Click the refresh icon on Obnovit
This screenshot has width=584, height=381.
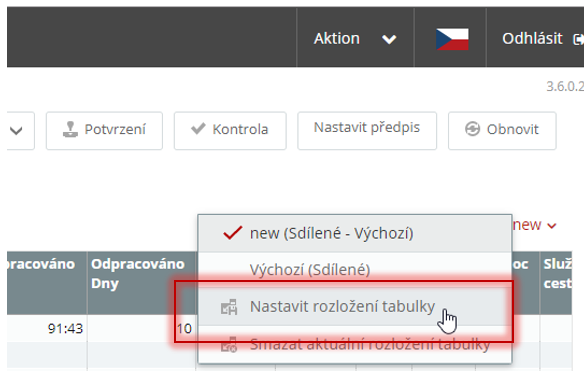(472, 129)
